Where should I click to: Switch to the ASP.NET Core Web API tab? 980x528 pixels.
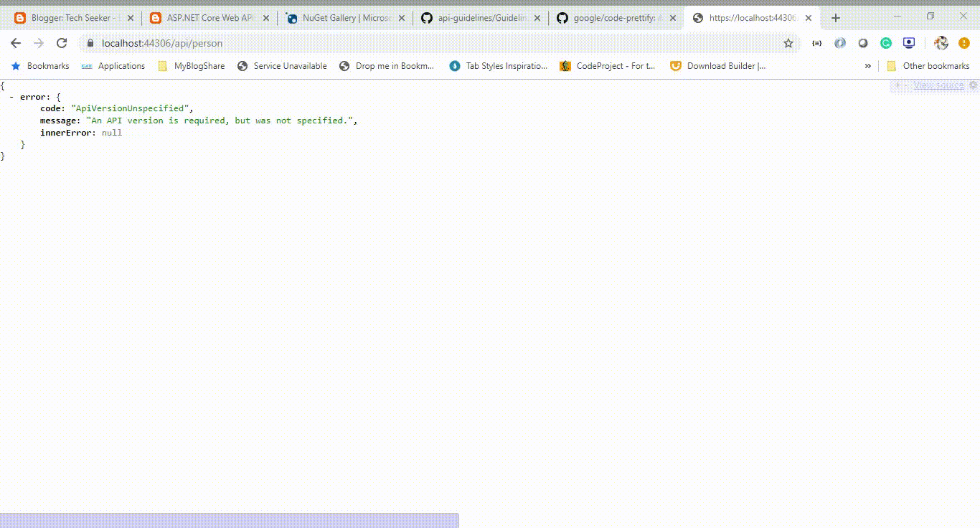coord(203,17)
